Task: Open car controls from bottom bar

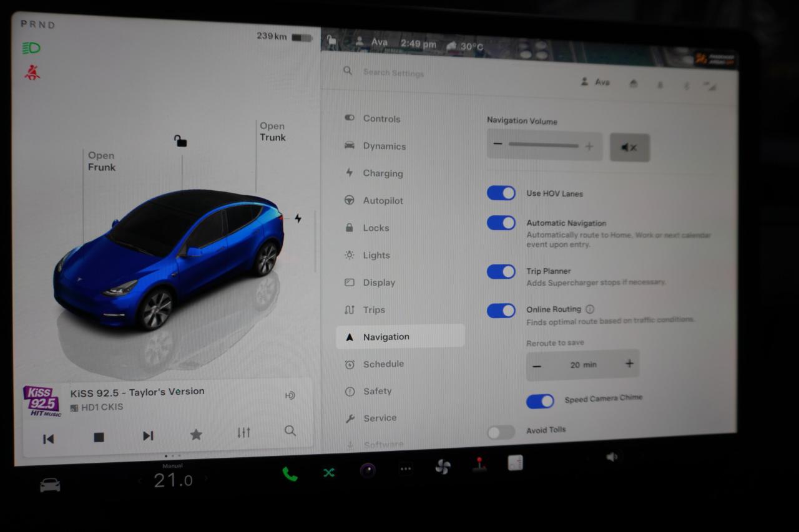Action: pos(50,485)
